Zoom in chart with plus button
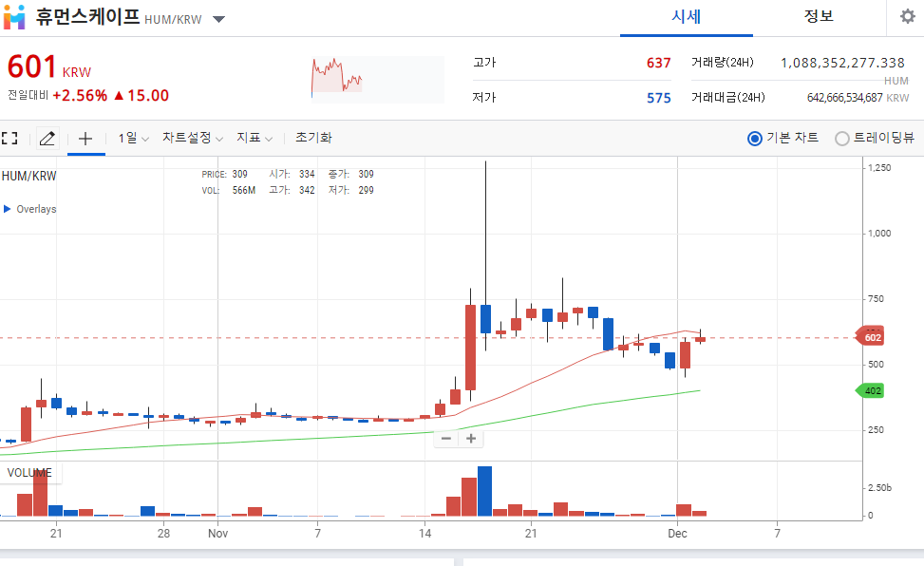 coord(471,439)
